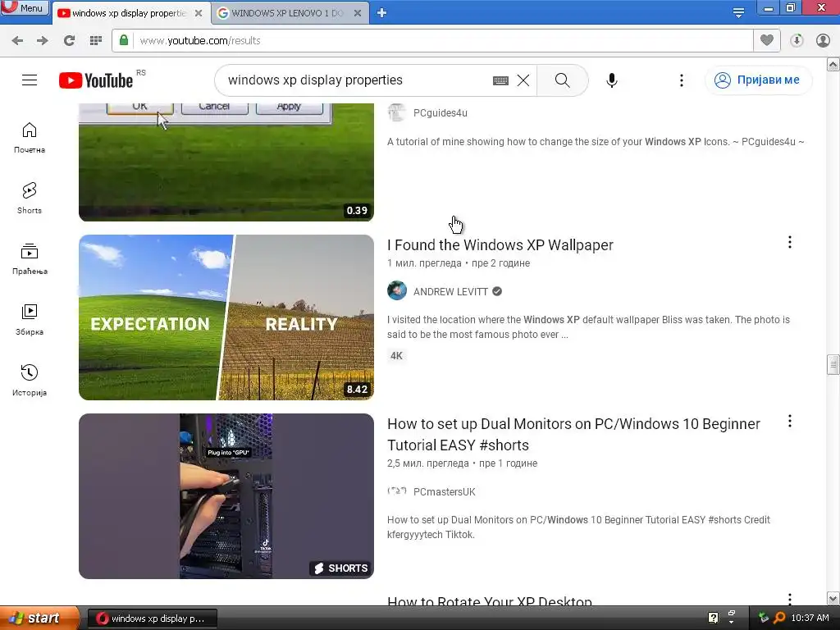The image size is (840, 630).
Task: Open the Dual Monitors shorts thumbnail
Action: tap(226, 496)
